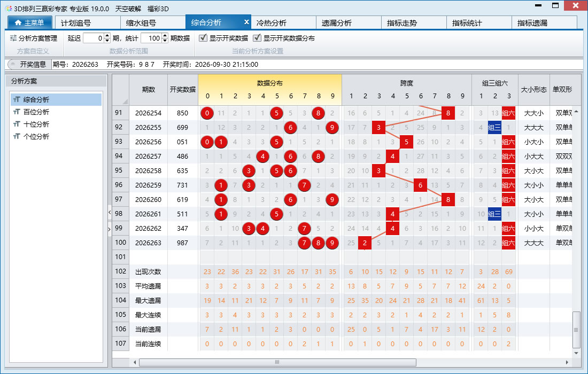
Task: Choose the 个位分析 scheme icon
Action: tap(17, 136)
